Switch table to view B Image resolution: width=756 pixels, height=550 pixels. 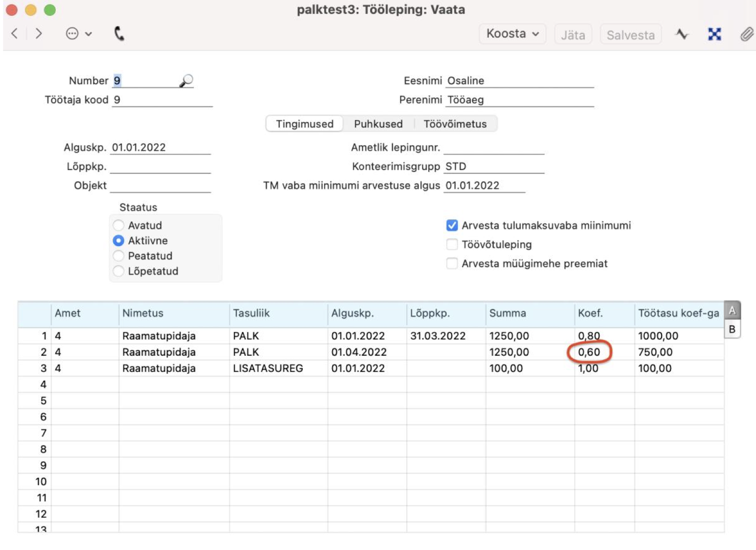[x=732, y=329]
